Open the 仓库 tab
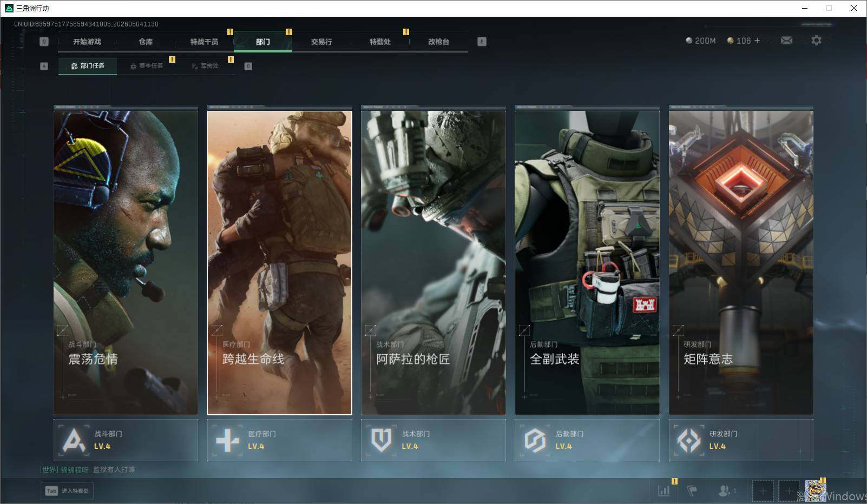This screenshot has width=867, height=504. coord(146,42)
